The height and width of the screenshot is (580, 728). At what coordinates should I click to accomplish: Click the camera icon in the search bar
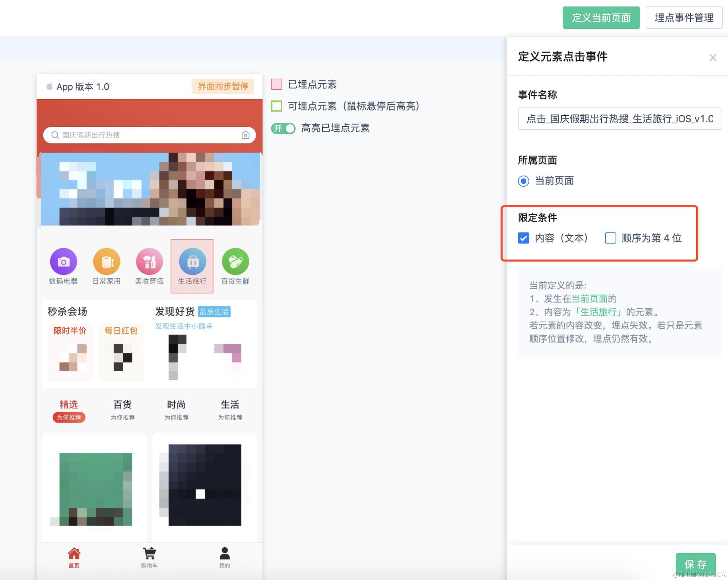[246, 135]
